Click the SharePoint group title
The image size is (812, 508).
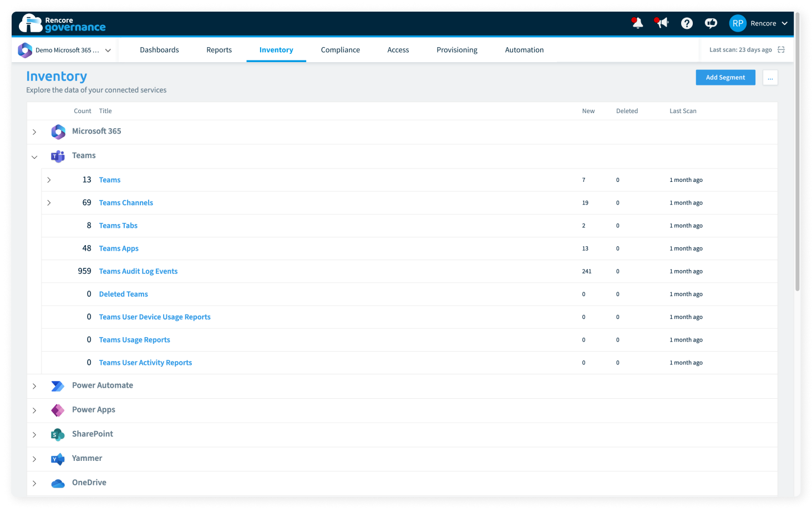[93, 434]
